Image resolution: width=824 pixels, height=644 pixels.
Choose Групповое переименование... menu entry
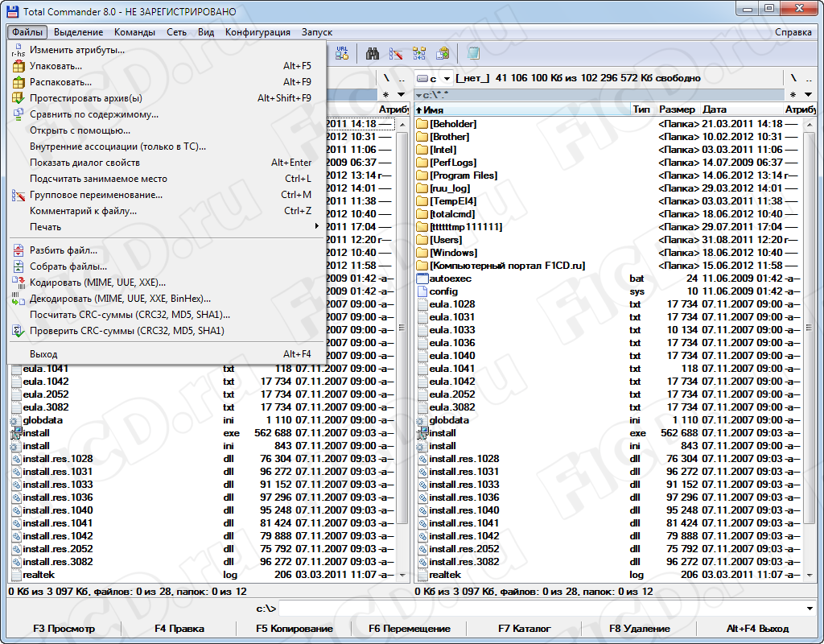click(x=167, y=195)
